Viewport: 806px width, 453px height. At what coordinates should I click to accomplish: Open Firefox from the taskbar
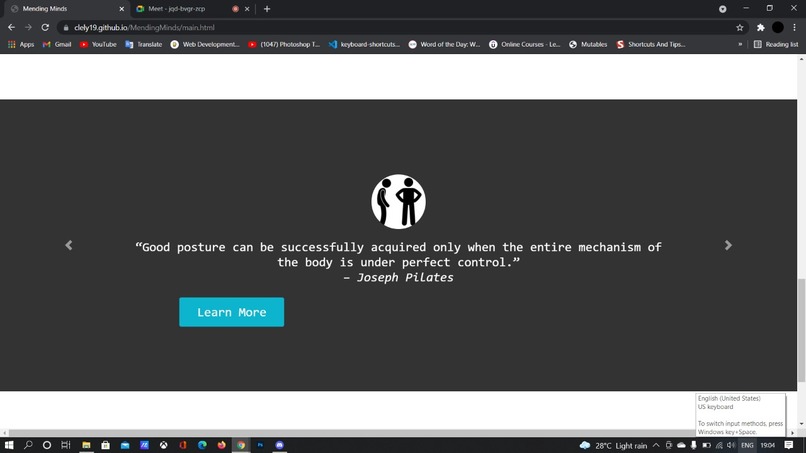click(x=222, y=445)
